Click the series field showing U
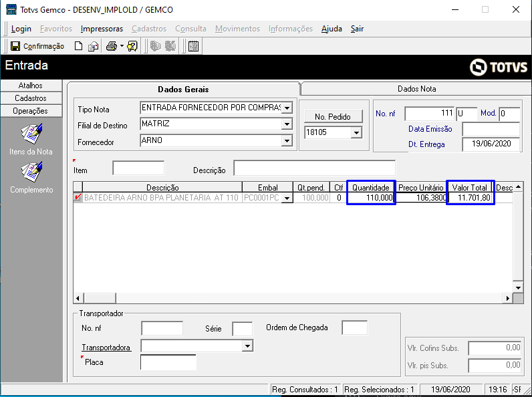 pos(467,114)
